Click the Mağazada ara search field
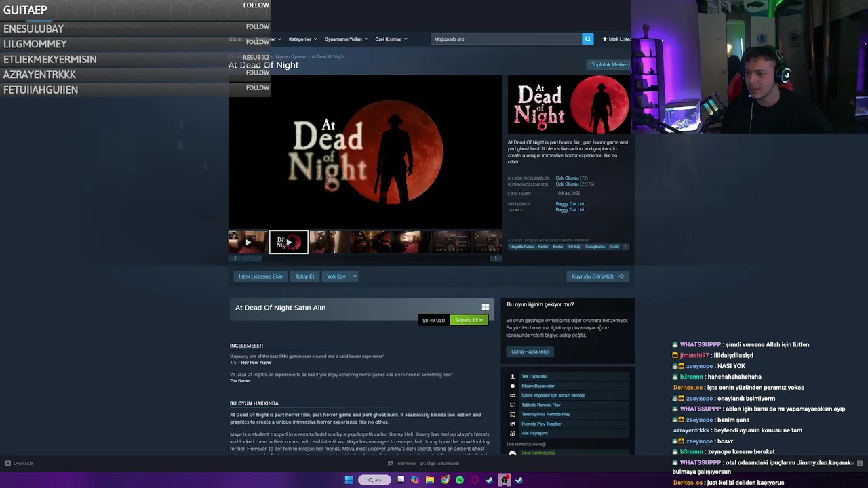The image size is (868, 488). coord(506,39)
